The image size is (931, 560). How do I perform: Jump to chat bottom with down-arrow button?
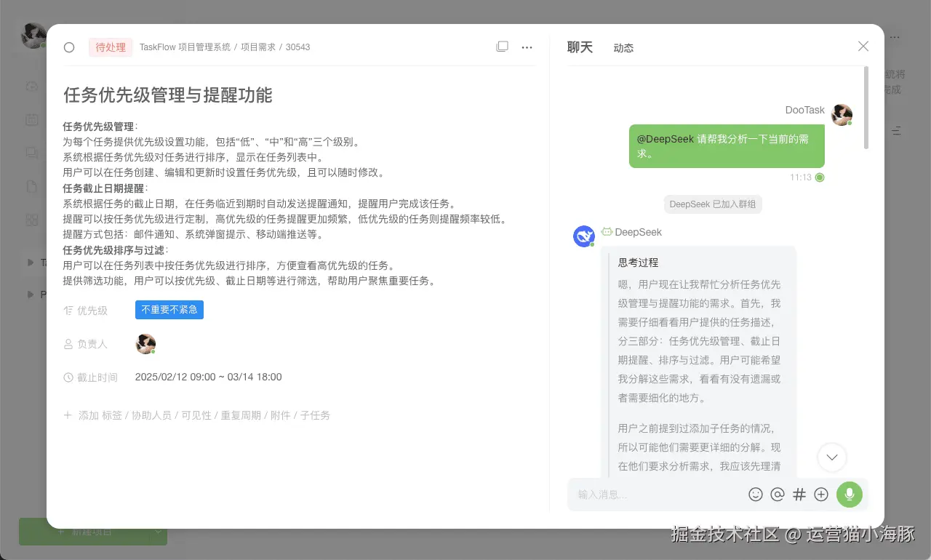click(832, 457)
